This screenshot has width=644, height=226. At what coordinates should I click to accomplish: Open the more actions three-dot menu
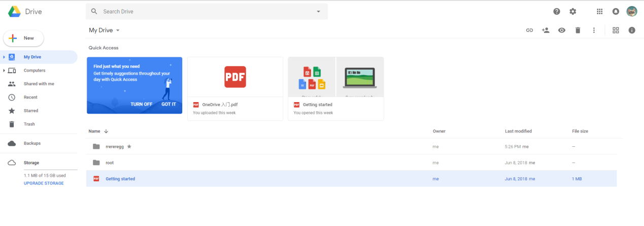coord(594,30)
